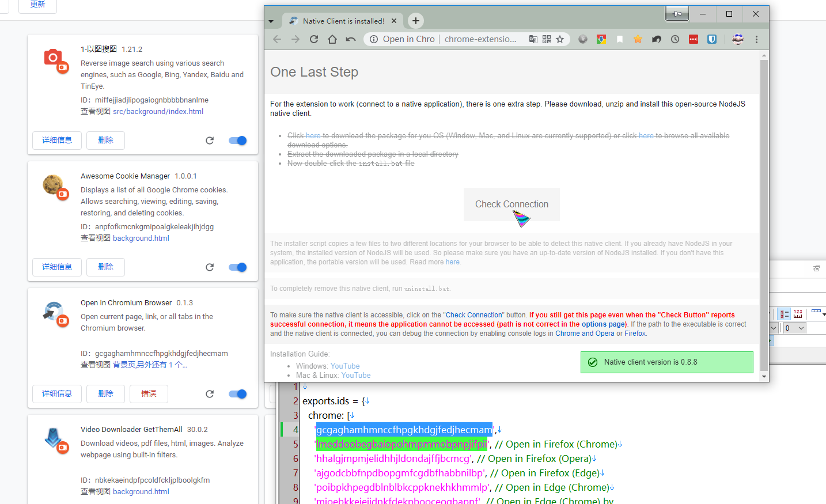This screenshot has width=826, height=504.
Task: Reload the Awesome Cookie Manager extension
Action: pyautogui.click(x=210, y=267)
